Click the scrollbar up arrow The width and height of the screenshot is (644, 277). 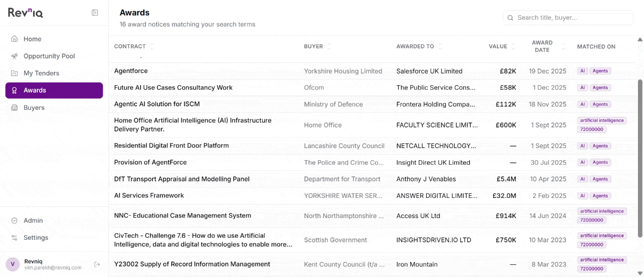(x=640, y=40)
